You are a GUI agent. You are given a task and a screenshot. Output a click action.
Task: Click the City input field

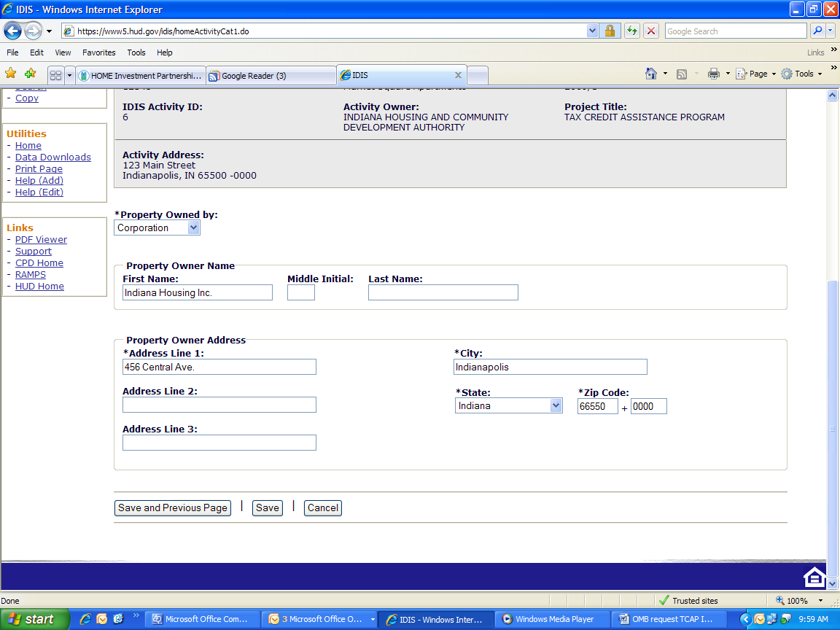click(551, 367)
